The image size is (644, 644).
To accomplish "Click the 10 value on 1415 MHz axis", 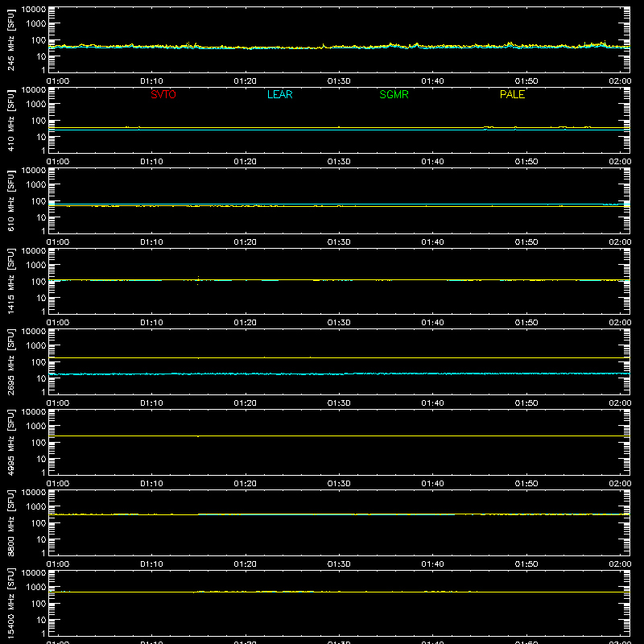I will coord(41,298).
